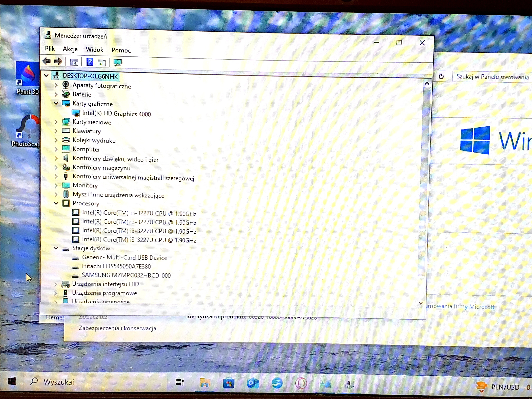
Task: Click the Klawiatury keyboard icon
Action: coord(66,131)
